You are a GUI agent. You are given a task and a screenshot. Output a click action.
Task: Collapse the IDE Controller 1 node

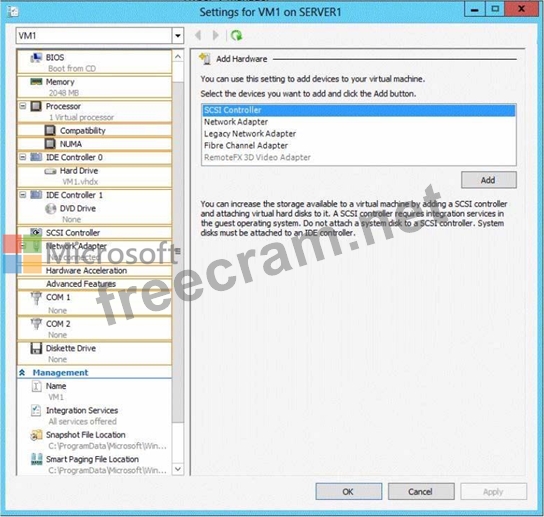[x=23, y=195]
